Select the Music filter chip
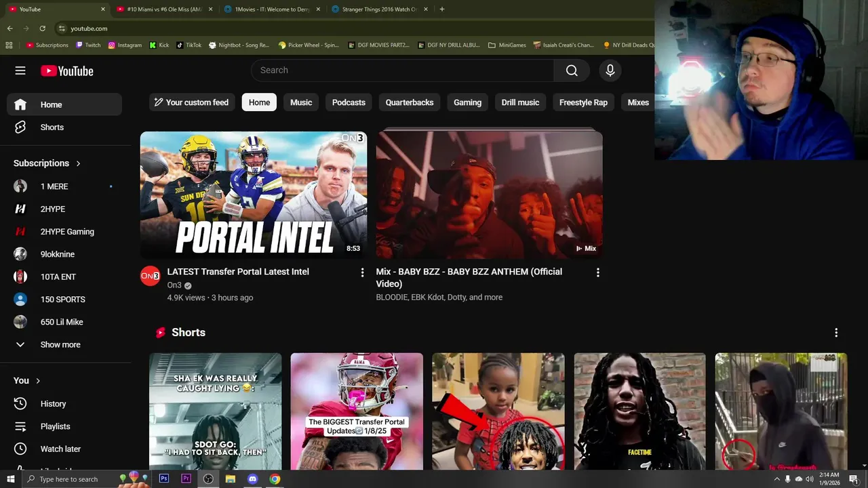 pyautogui.click(x=301, y=102)
